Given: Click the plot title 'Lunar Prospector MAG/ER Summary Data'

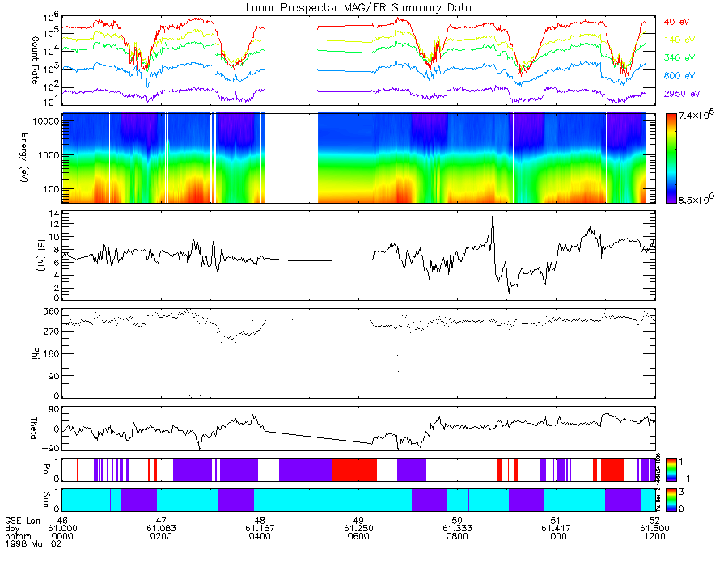Looking at the screenshot, I should point(358,7).
